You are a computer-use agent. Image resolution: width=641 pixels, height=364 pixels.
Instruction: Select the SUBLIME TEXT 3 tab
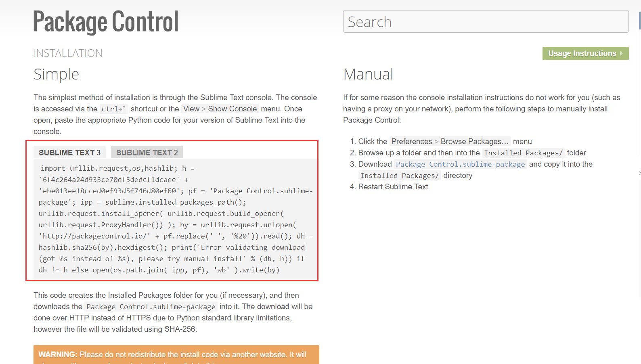(69, 153)
